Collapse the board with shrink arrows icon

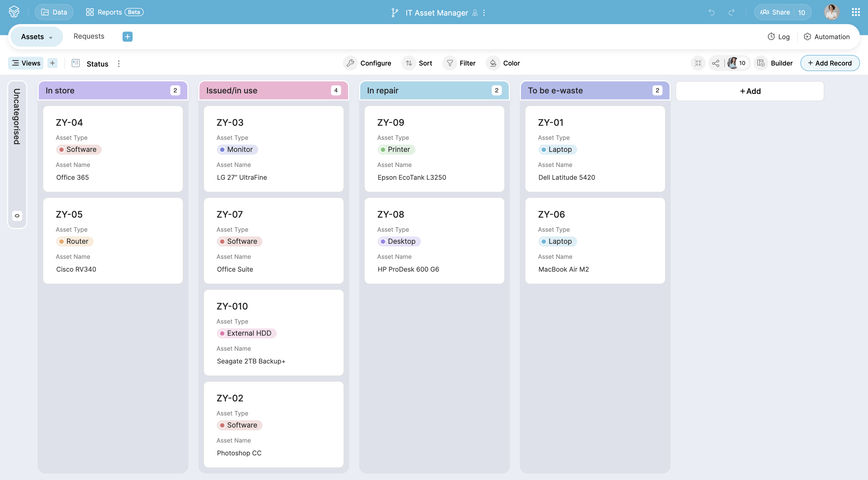pos(698,63)
